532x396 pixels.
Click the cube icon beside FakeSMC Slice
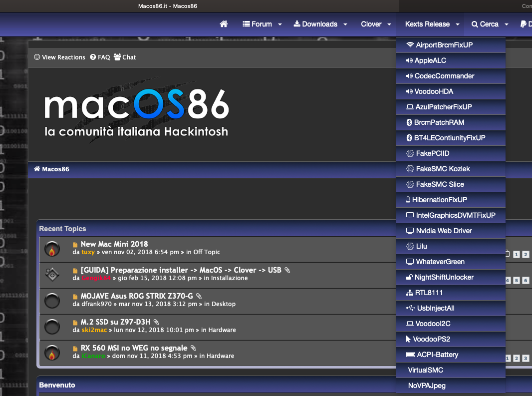[410, 184]
